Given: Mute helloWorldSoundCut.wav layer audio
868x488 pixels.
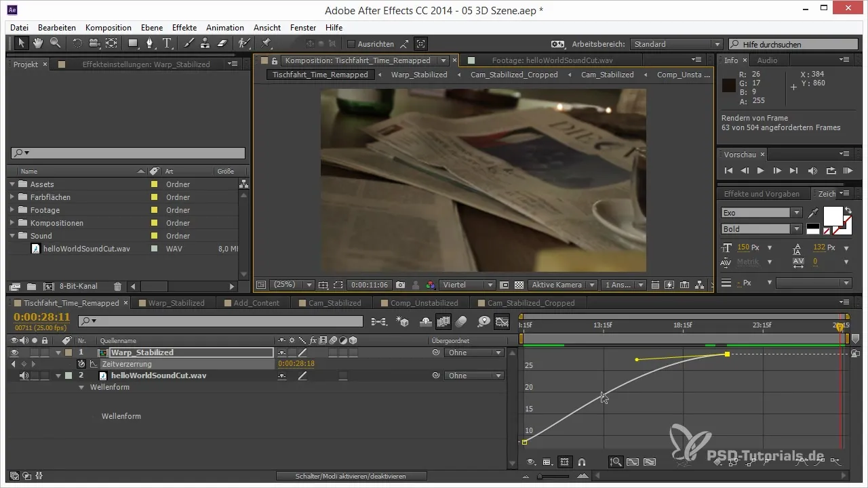Looking at the screenshot, I should pyautogui.click(x=24, y=375).
